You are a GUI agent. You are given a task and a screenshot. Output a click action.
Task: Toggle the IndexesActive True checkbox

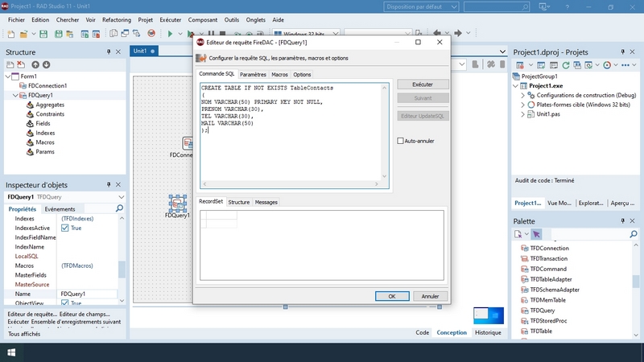[65, 228]
